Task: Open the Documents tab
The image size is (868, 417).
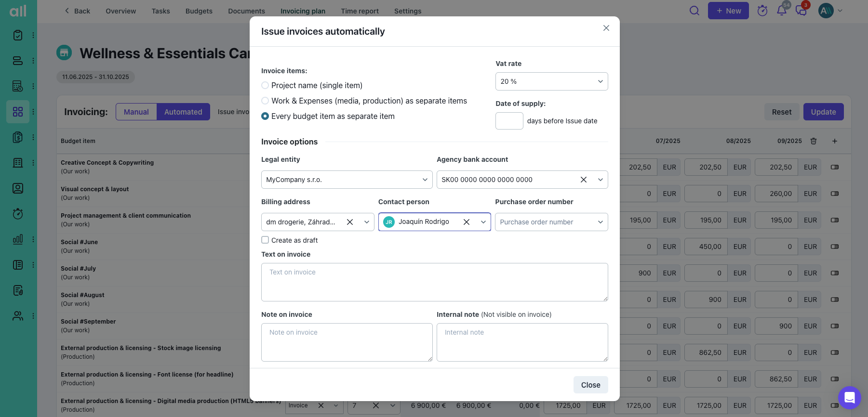Action: (x=246, y=11)
